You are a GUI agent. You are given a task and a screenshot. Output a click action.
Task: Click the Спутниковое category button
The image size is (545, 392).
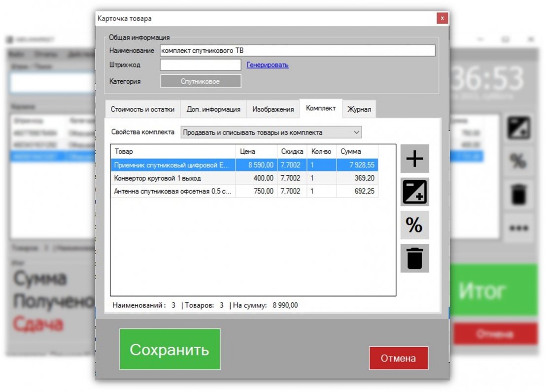pos(201,81)
